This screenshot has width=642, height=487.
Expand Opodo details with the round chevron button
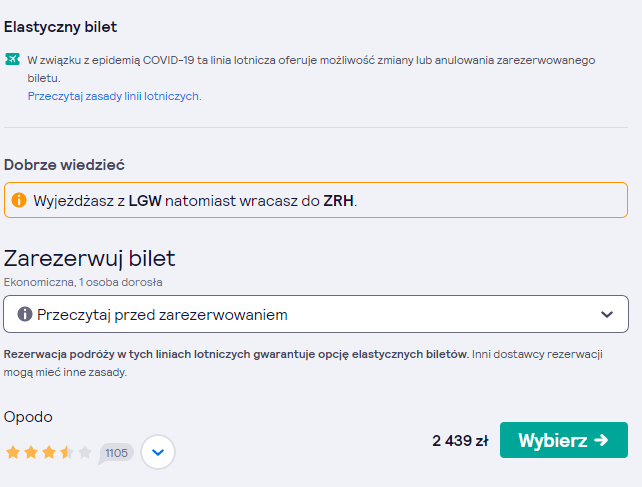pyautogui.click(x=158, y=452)
